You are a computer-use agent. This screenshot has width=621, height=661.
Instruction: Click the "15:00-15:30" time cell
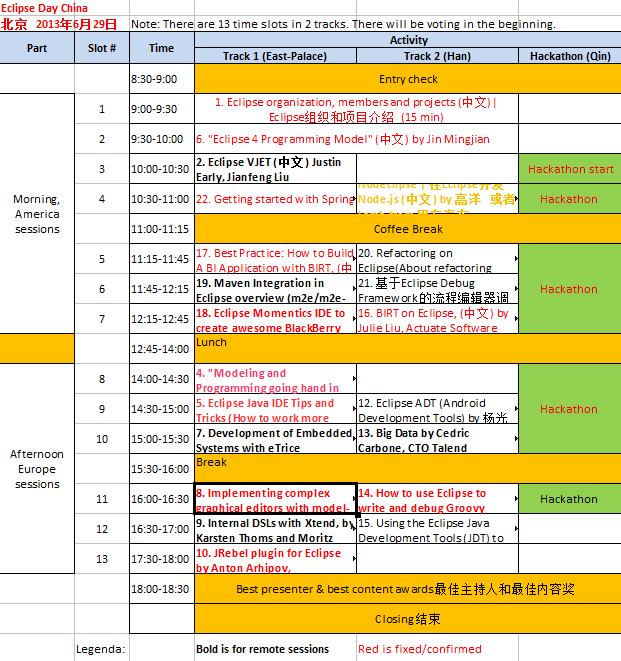(x=161, y=438)
